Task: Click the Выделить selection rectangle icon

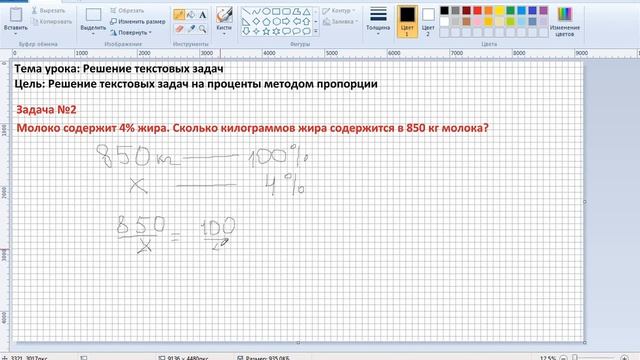Action: (93, 15)
